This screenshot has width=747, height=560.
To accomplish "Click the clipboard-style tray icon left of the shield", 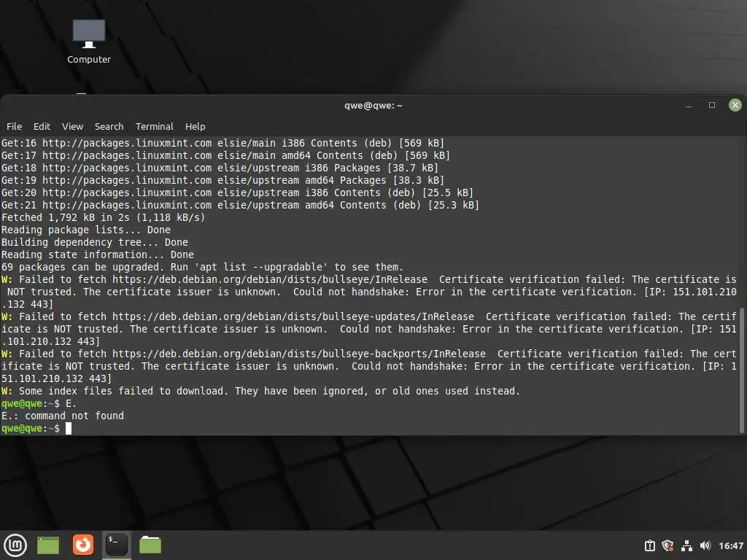I will point(650,545).
